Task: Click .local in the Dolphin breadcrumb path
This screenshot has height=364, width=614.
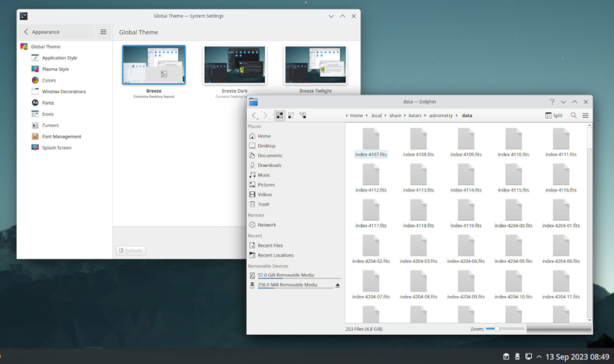Action: (376, 115)
